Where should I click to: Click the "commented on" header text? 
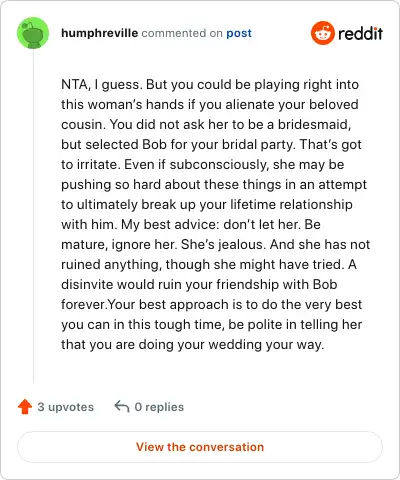coord(182,33)
